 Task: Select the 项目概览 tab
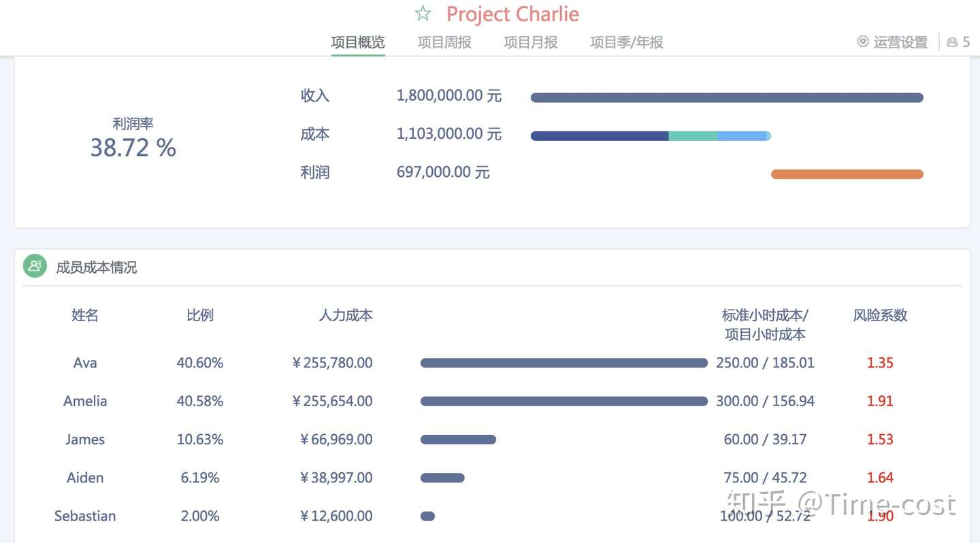pos(358,42)
